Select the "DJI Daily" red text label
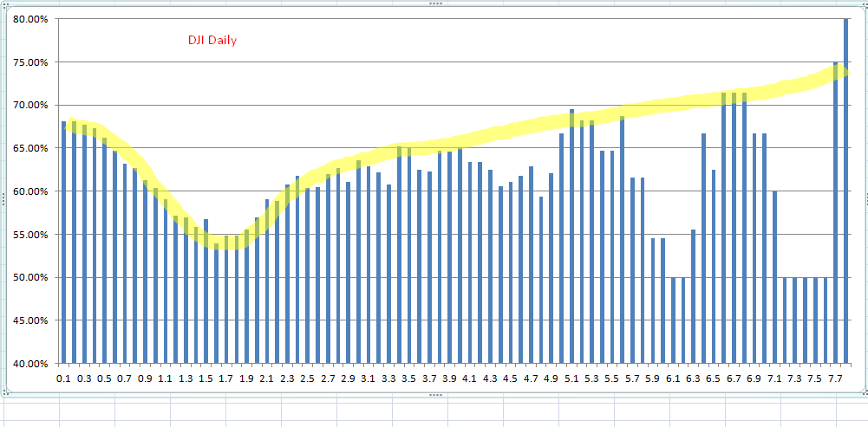 (x=212, y=41)
